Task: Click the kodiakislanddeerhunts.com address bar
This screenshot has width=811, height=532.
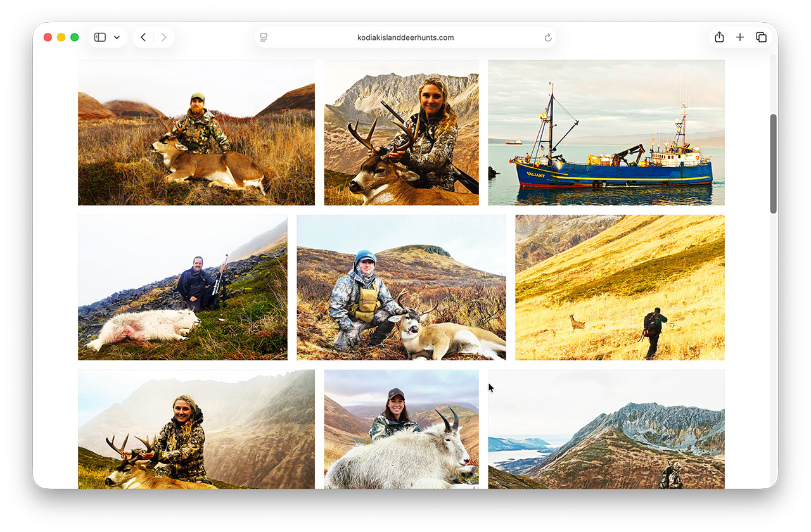Action: [405, 37]
